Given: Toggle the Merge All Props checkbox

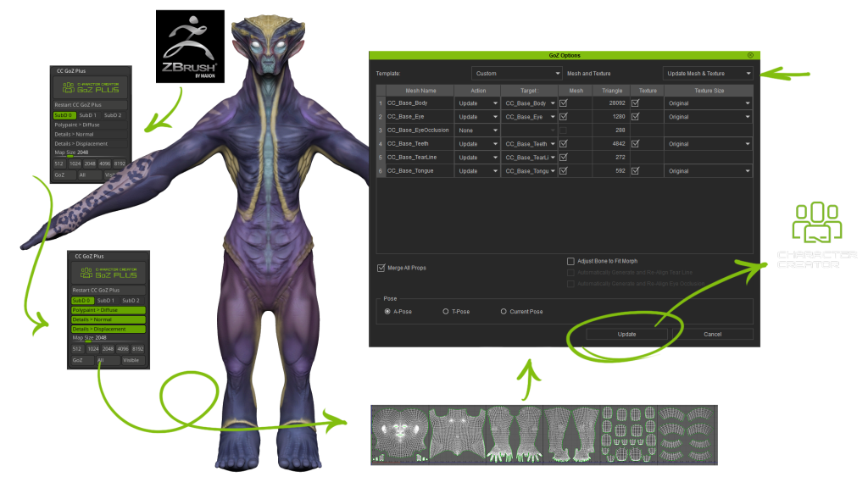Looking at the screenshot, I should coord(381,268).
